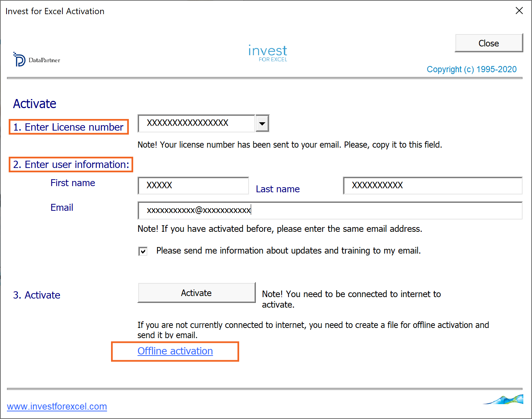
Task: Click the 'First name' label
Action: pyautogui.click(x=73, y=183)
